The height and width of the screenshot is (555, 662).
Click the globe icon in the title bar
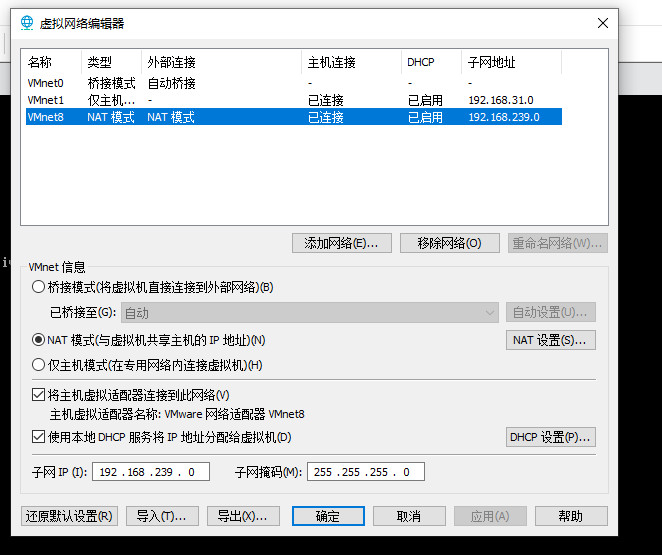click(x=27, y=23)
